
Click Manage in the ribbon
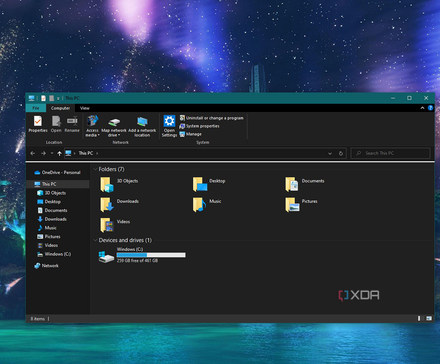[x=191, y=134]
